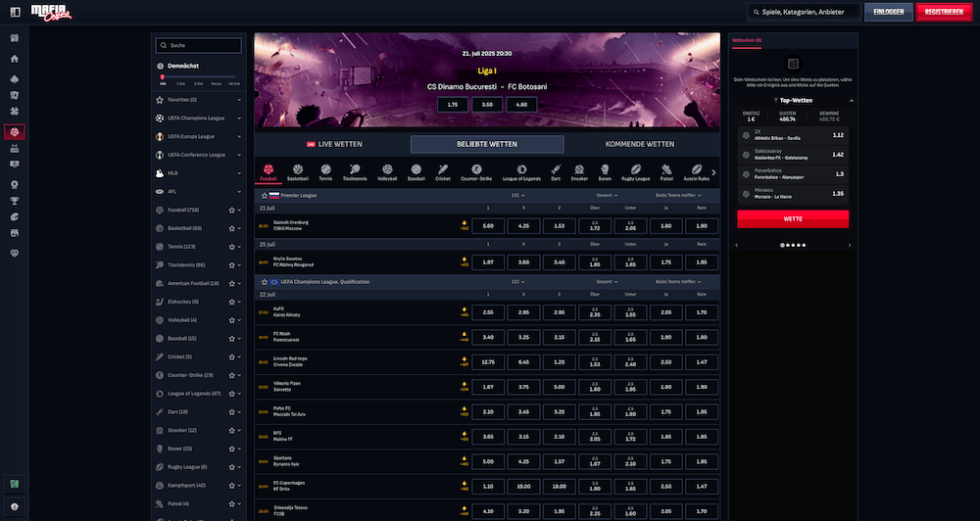Favorite the Fussball (718) star
The height and width of the screenshot is (521, 980).
pyautogui.click(x=232, y=211)
